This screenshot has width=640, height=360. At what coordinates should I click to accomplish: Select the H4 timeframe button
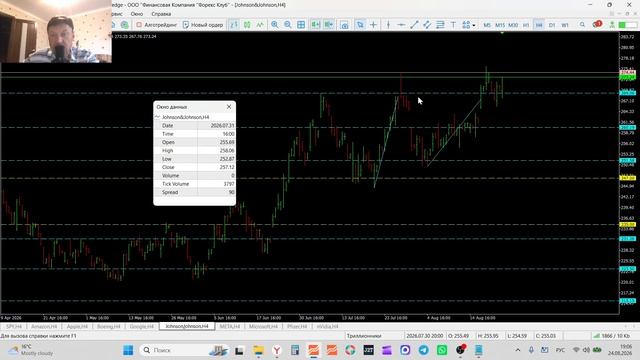point(539,25)
